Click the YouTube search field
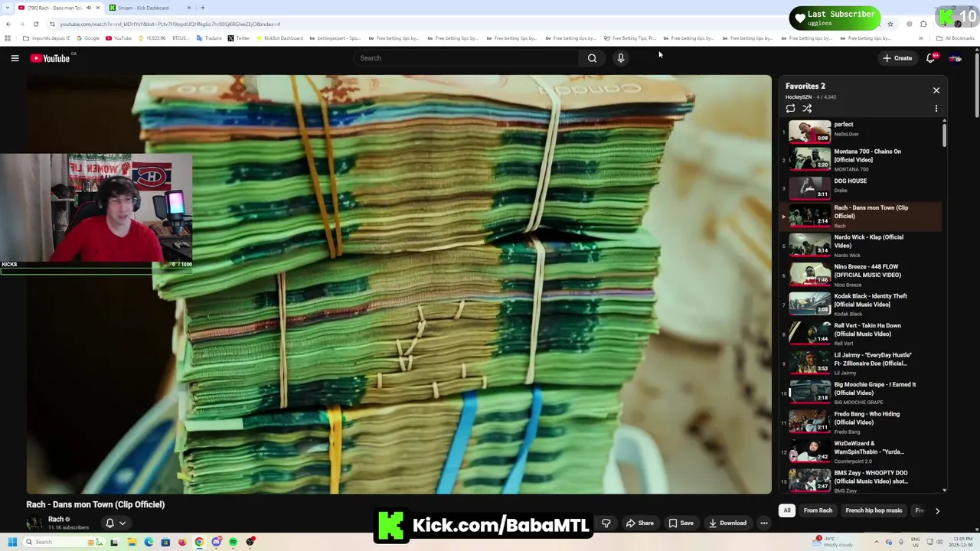 467,58
